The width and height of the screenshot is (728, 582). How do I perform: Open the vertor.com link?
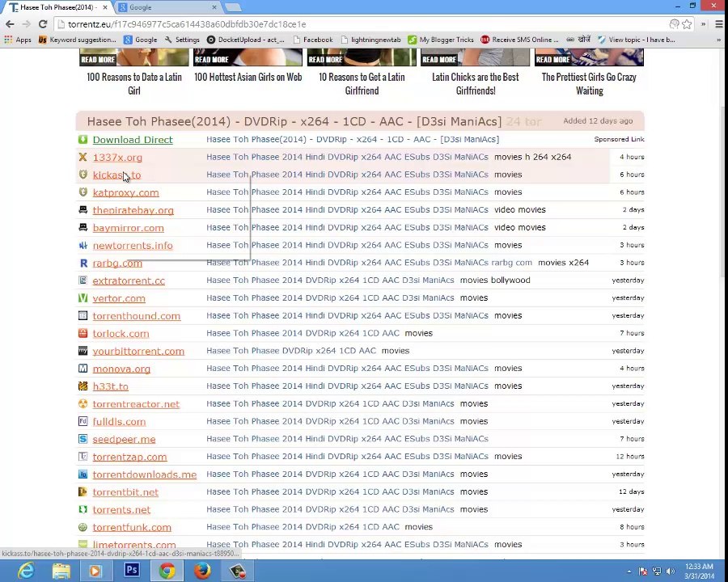[x=119, y=298]
